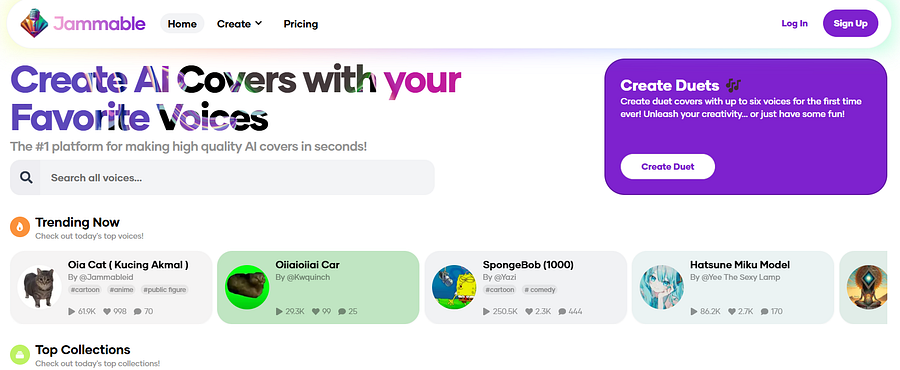
Task: Expand the Create dropdown menu
Action: click(239, 24)
